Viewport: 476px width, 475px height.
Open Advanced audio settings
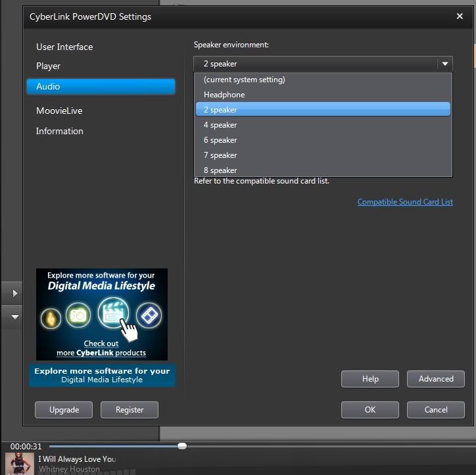[436, 379]
